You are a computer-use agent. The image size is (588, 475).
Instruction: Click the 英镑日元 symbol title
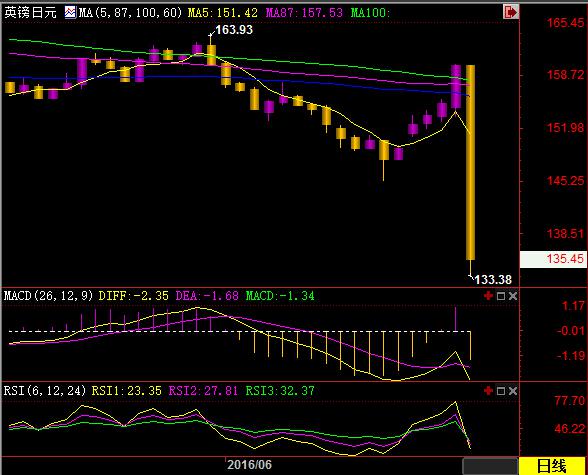(x=30, y=13)
